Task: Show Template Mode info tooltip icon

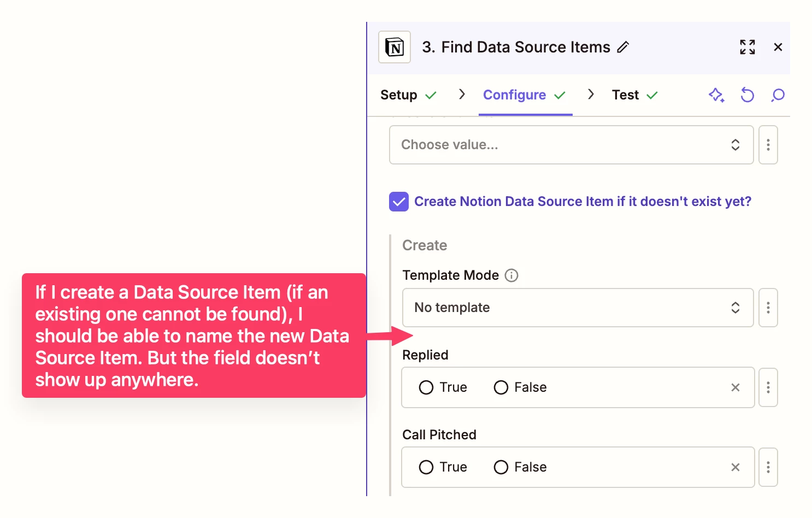Action: [x=511, y=275]
